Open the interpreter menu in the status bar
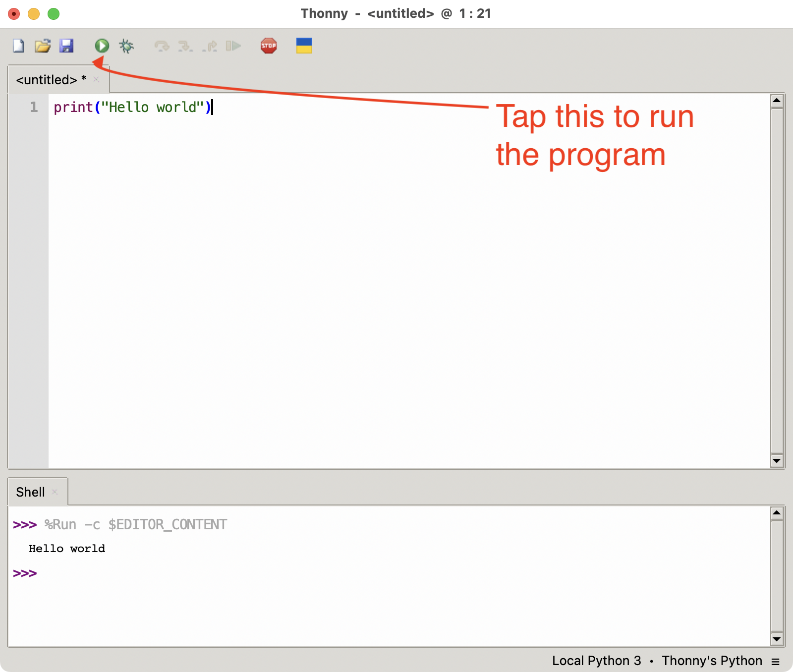This screenshot has height=672, width=793. pyautogui.click(x=776, y=661)
